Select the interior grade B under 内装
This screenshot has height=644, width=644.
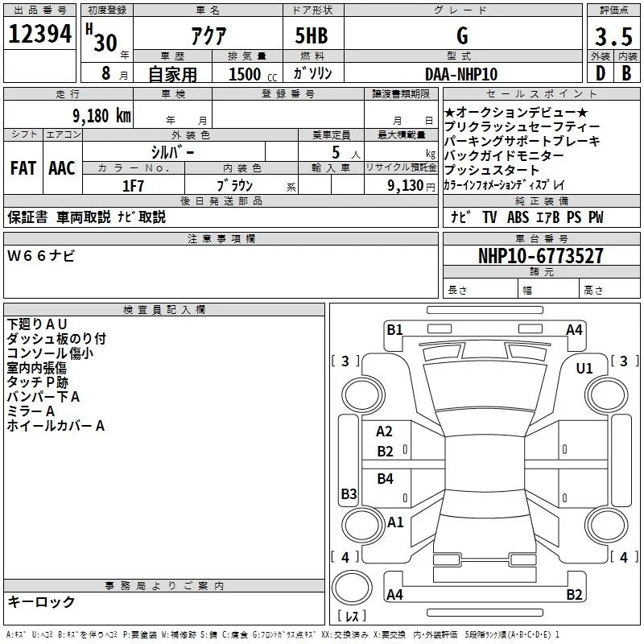[x=627, y=73]
